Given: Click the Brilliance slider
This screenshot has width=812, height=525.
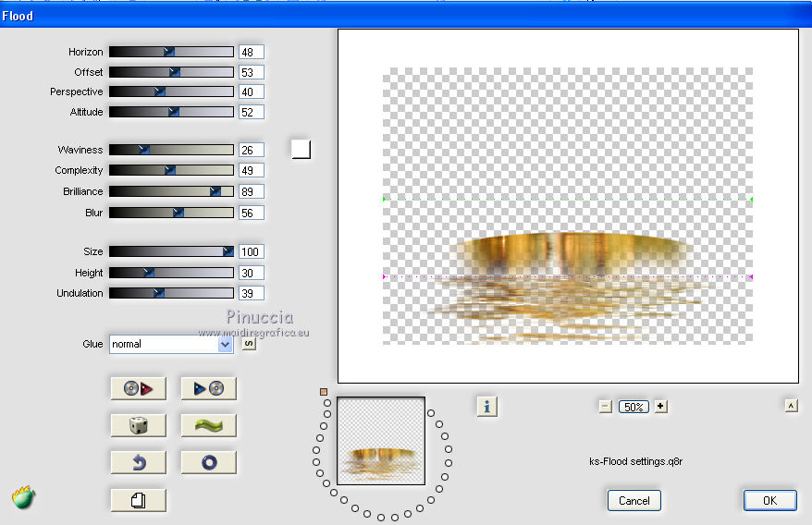Looking at the screenshot, I should pos(171,191).
